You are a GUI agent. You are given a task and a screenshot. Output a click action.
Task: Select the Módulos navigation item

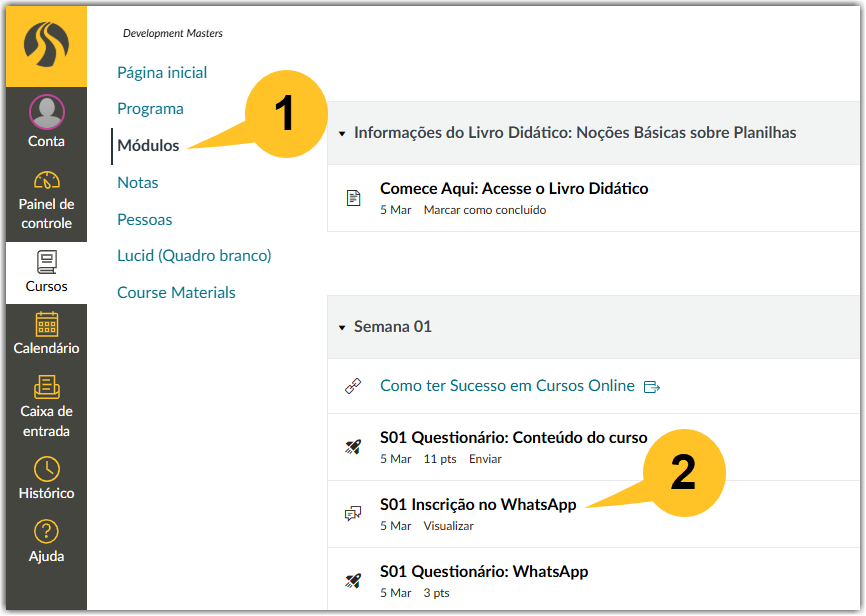pyautogui.click(x=148, y=145)
